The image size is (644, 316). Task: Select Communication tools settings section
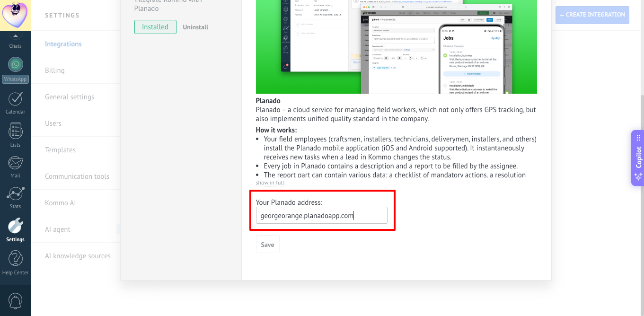77,176
